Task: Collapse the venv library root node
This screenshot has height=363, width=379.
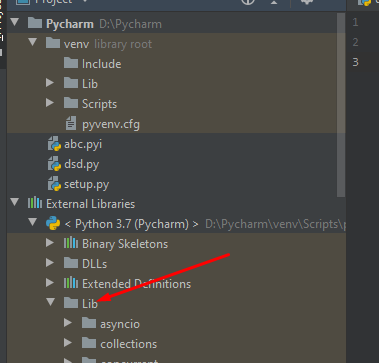Action: pyautogui.click(x=33, y=43)
